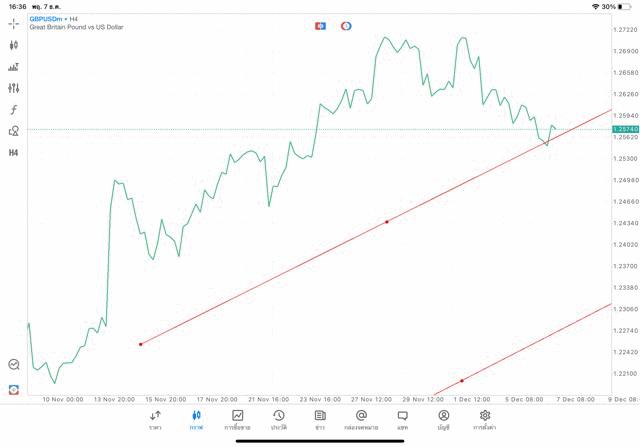Open the indicators (f) icon
The width and height of the screenshot is (640, 447).
coord(14,110)
